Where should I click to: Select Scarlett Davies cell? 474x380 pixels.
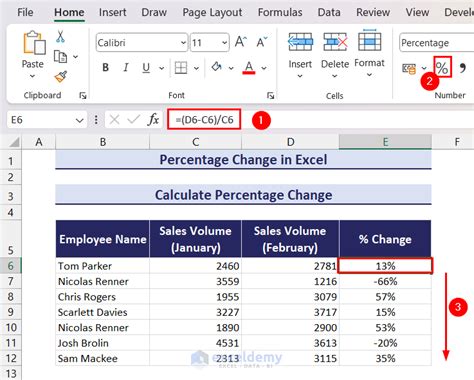(103, 312)
